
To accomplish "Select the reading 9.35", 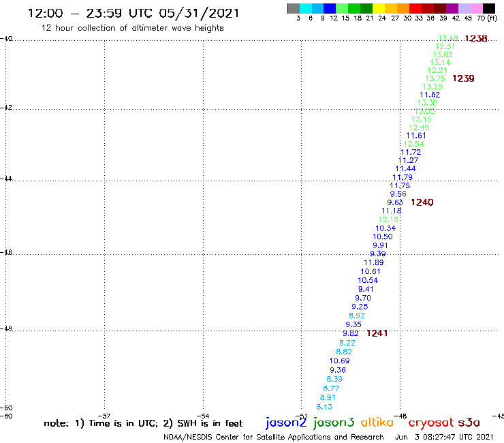I will (x=353, y=324).
